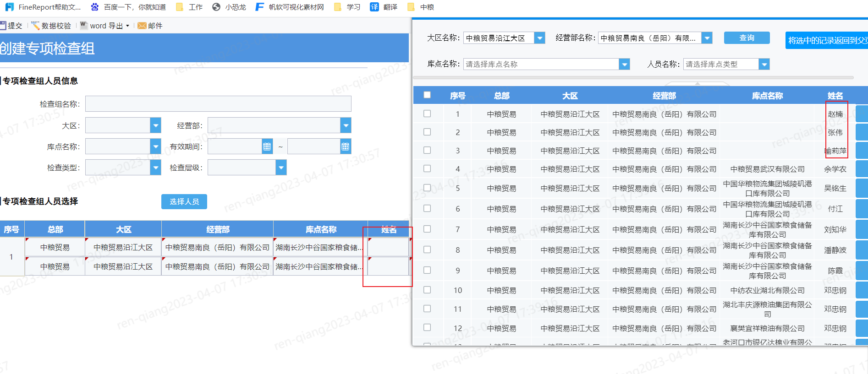Expand the 库点名称 dropdown in the form
868x374 pixels.
point(156,146)
